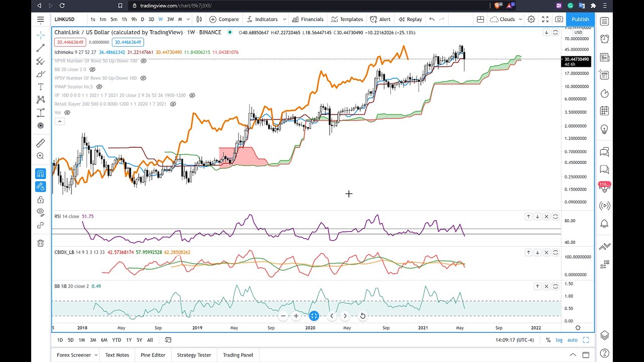Screen dimensions: 644x362
Task: Open the Strategy Tester tab
Action: [194, 355]
